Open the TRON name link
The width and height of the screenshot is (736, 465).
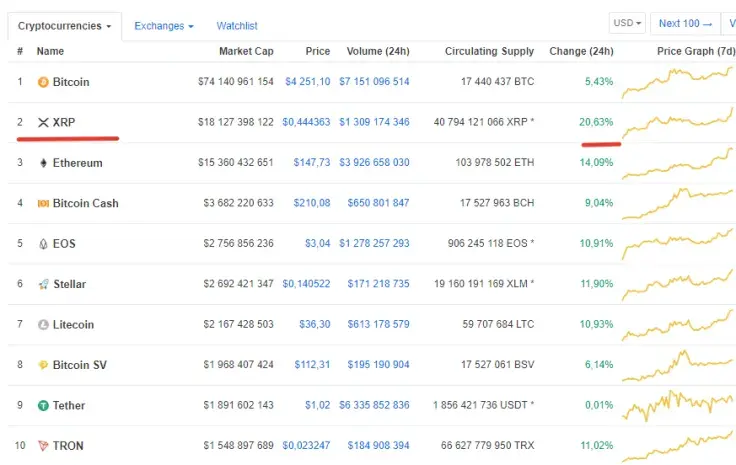point(68,446)
